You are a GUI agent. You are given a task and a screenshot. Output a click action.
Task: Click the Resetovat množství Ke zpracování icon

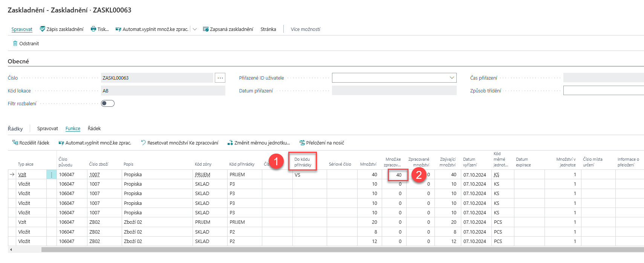143,143
